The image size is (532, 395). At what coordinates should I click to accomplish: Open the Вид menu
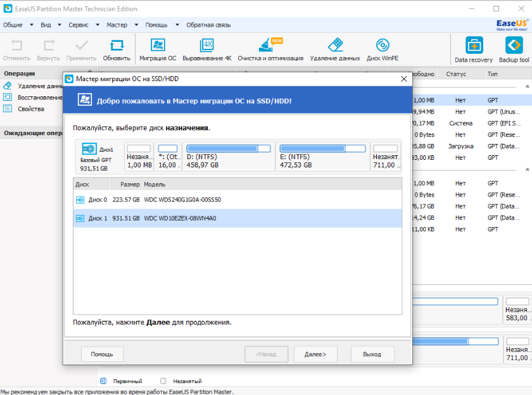click(46, 25)
